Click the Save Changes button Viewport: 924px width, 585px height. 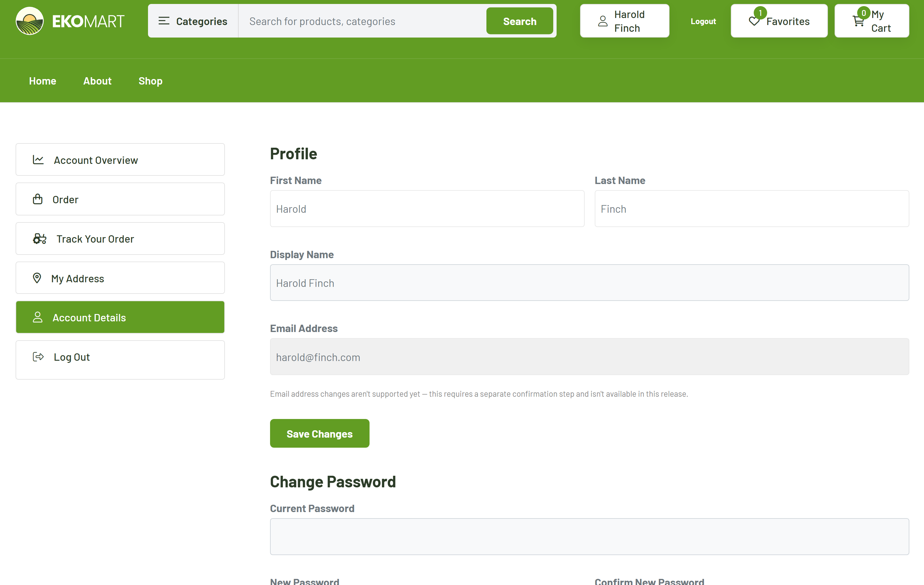pyautogui.click(x=319, y=433)
